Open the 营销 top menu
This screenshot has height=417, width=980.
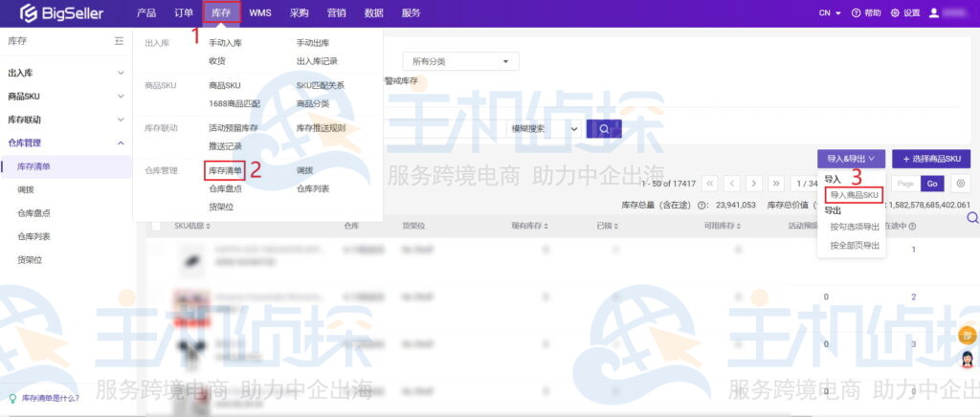[x=336, y=12]
